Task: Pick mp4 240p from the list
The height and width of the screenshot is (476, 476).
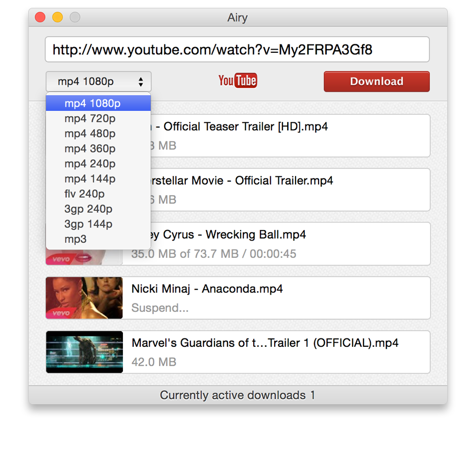Action: click(x=98, y=164)
